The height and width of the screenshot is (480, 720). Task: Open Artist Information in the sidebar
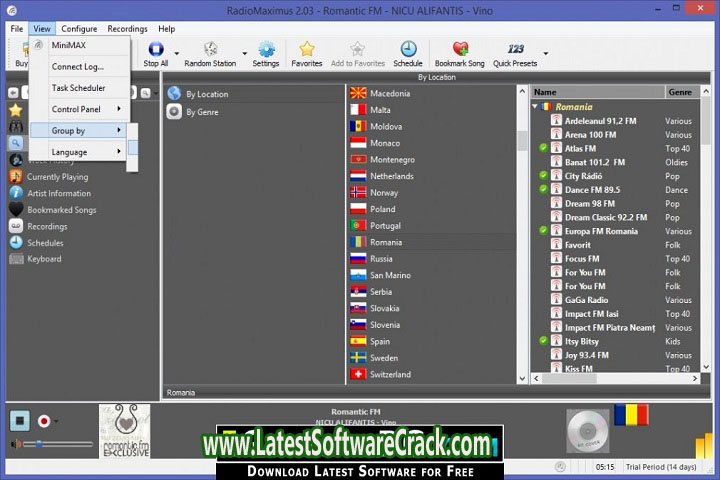click(58, 193)
